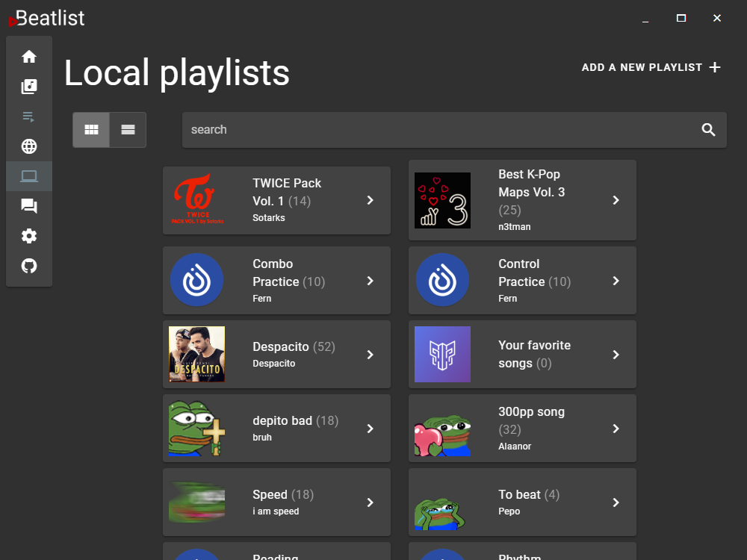Open the Home page from sidebar
Image resolution: width=747 pixels, height=560 pixels.
click(29, 57)
